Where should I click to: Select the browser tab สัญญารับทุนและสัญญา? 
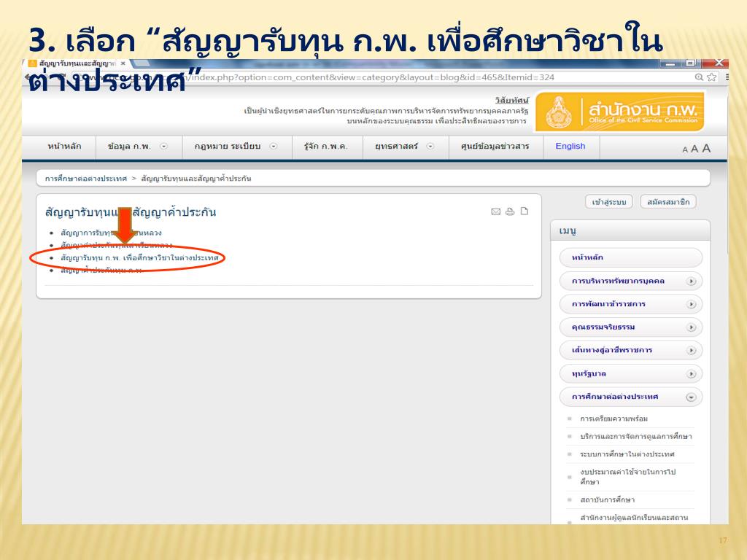(x=76, y=63)
